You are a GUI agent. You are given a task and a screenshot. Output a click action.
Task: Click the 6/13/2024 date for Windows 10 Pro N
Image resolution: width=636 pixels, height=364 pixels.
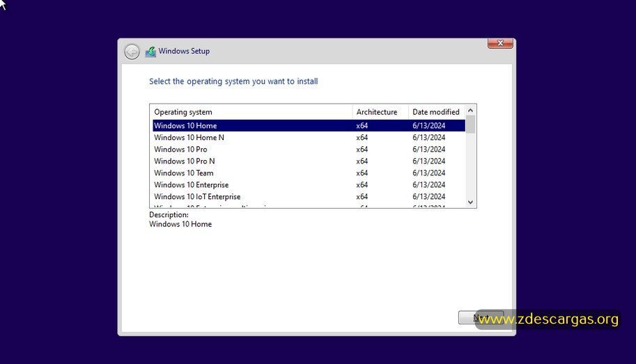pos(428,161)
